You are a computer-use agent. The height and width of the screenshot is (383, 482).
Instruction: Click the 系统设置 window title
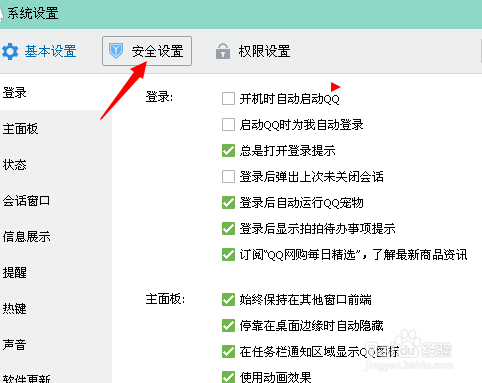(x=33, y=14)
